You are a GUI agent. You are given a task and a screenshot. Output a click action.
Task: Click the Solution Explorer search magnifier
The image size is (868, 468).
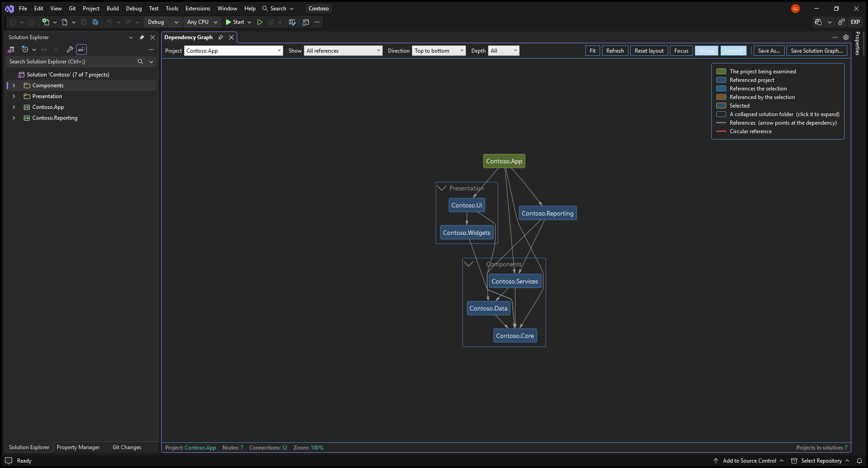[140, 62]
